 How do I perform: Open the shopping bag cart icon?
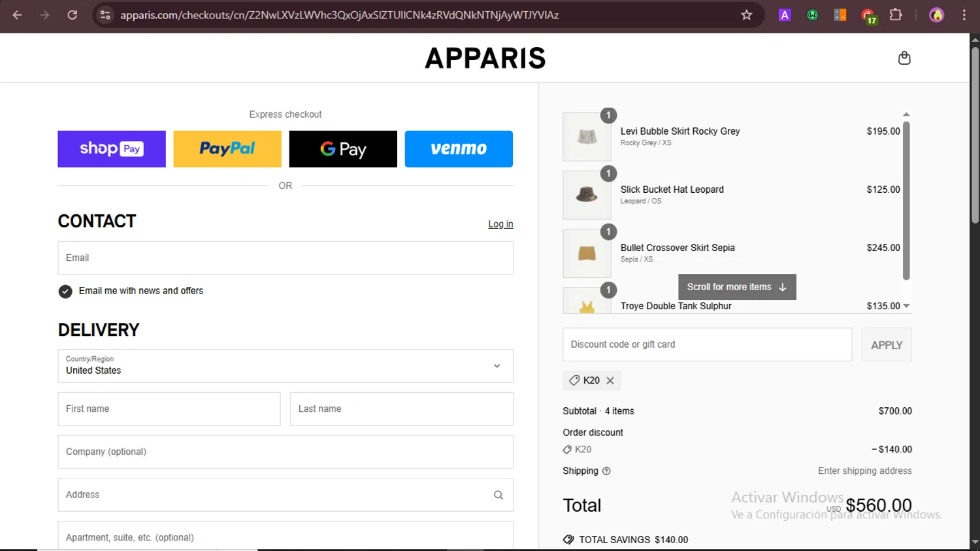tap(904, 58)
